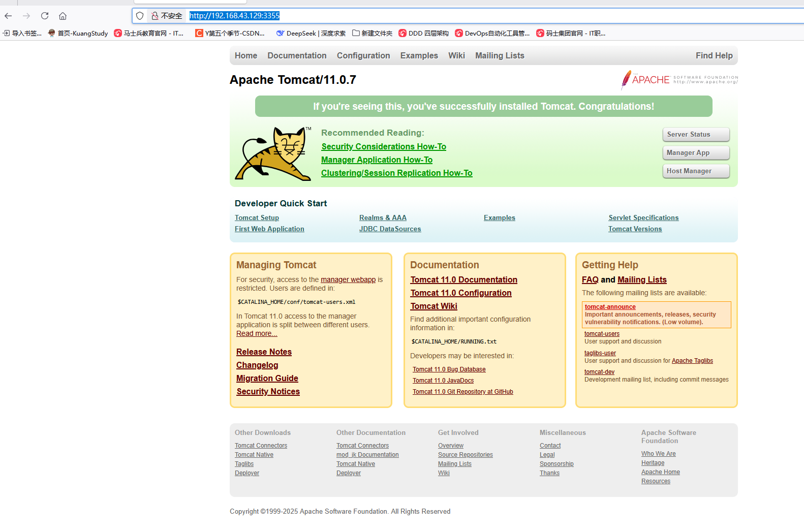Click the Manager App button
This screenshot has height=532, width=804.
(x=696, y=152)
